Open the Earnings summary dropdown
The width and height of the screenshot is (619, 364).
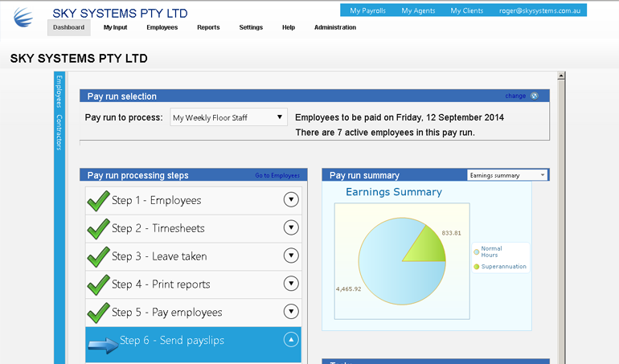click(x=507, y=175)
